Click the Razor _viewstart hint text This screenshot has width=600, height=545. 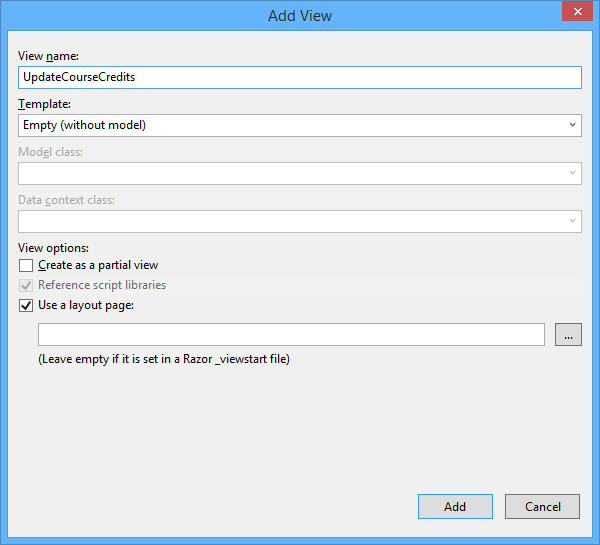[164, 359]
